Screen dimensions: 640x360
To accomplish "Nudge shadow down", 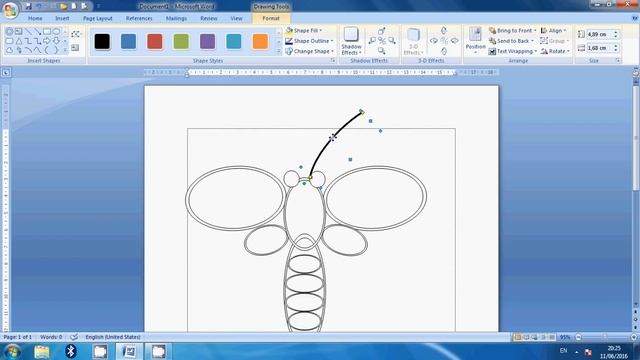I will click(x=382, y=51).
